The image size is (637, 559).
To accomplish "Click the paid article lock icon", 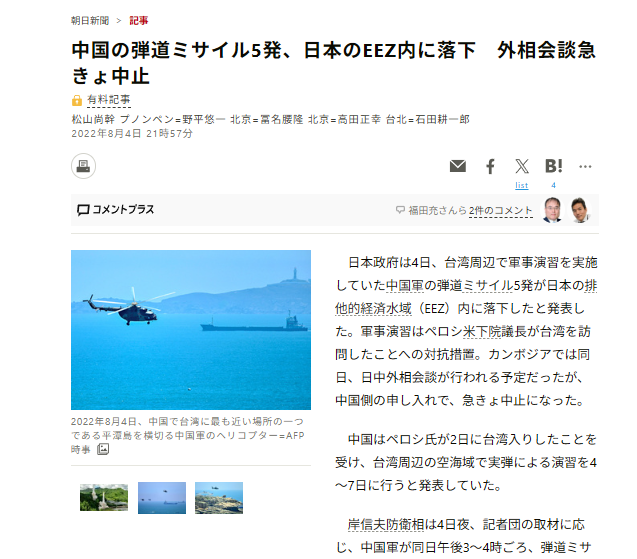I will pyautogui.click(x=77, y=100).
